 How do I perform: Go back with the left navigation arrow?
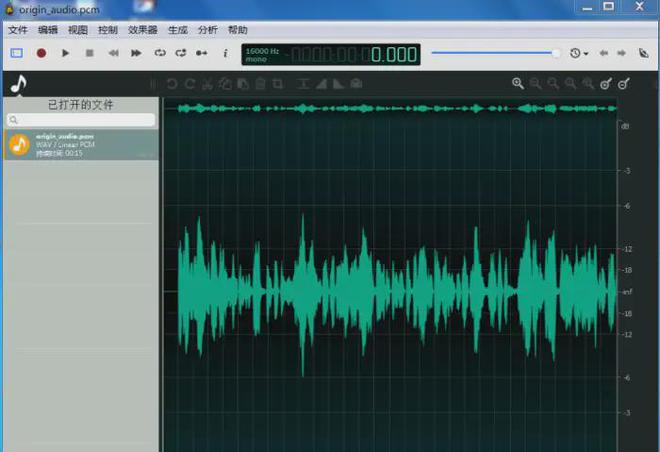[x=604, y=53]
